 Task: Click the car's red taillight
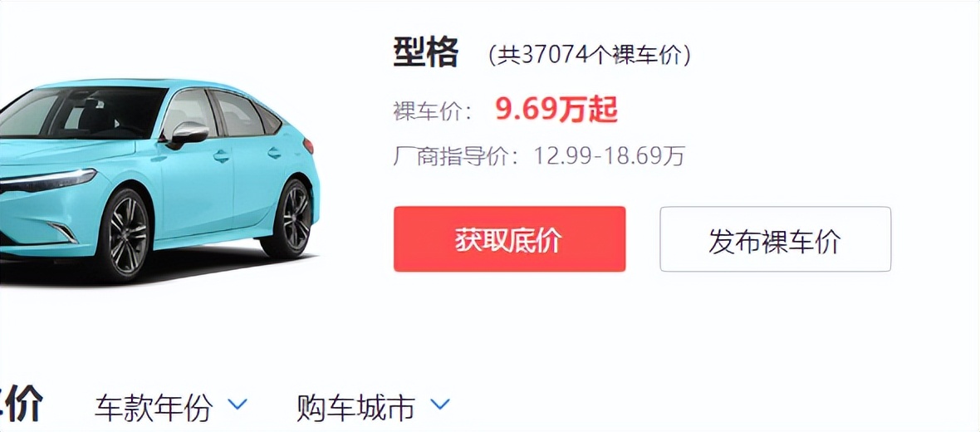click(x=308, y=146)
